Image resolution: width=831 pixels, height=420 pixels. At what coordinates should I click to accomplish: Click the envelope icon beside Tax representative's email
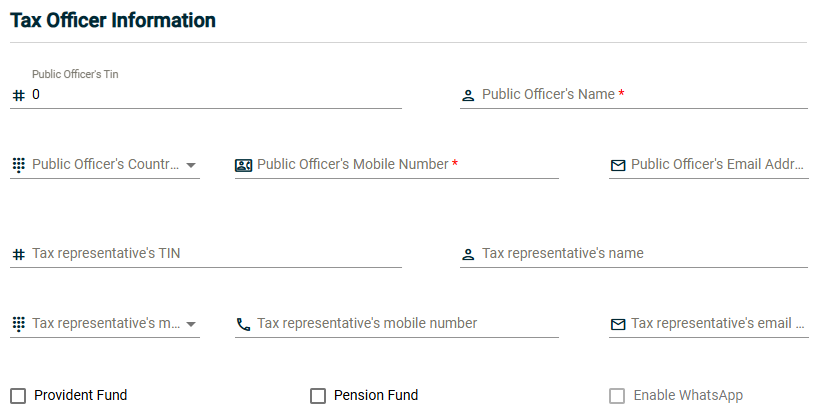618,324
